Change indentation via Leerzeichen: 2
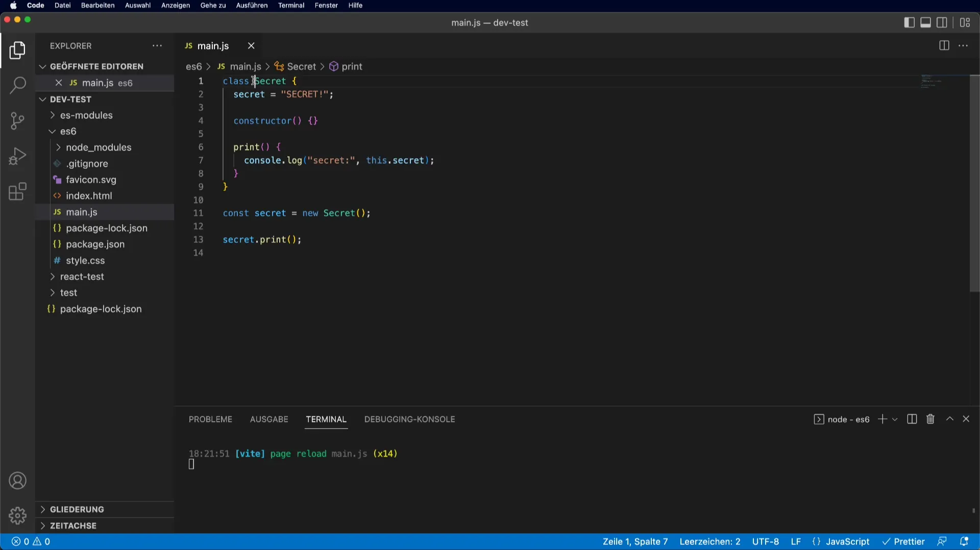The width and height of the screenshot is (980, 550). (x=709, y=542)
